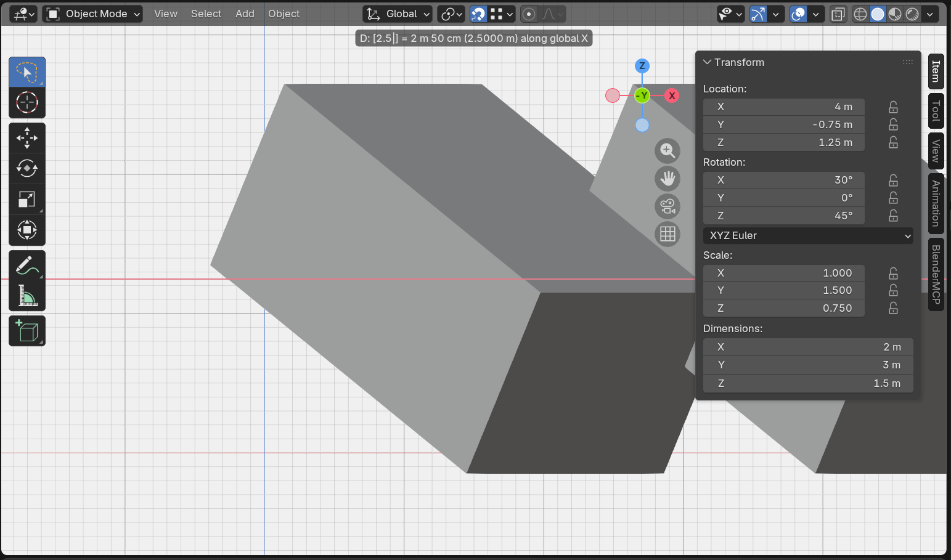This screenshot has width=951, height=560.
Task: Toggle Scale Z lock
Action: (x=893, y=309)
